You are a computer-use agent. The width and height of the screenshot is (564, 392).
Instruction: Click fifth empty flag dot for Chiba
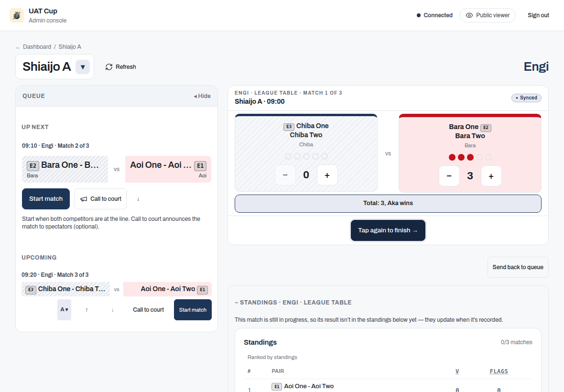[325, 156]
